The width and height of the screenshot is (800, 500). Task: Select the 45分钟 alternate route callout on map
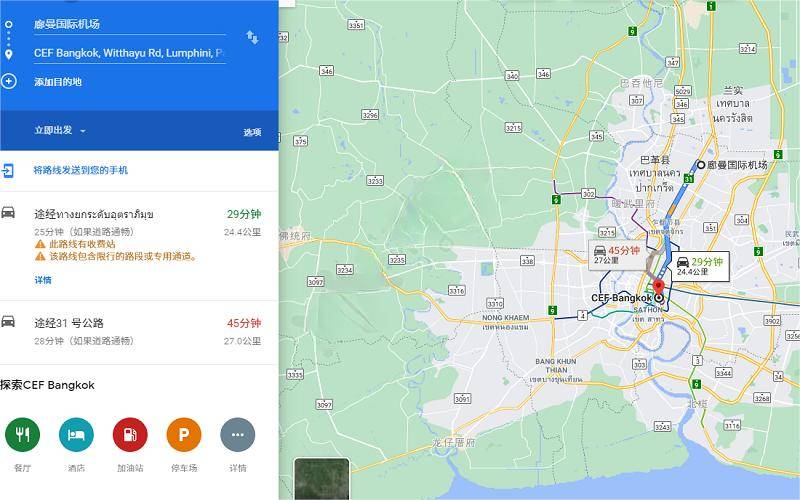(617, 255)
